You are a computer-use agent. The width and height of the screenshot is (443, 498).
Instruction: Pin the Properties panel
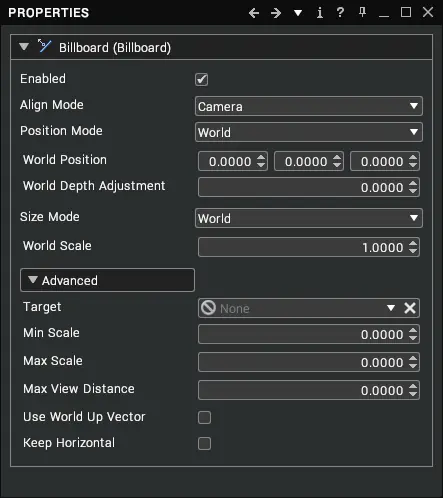coord(362,13)
